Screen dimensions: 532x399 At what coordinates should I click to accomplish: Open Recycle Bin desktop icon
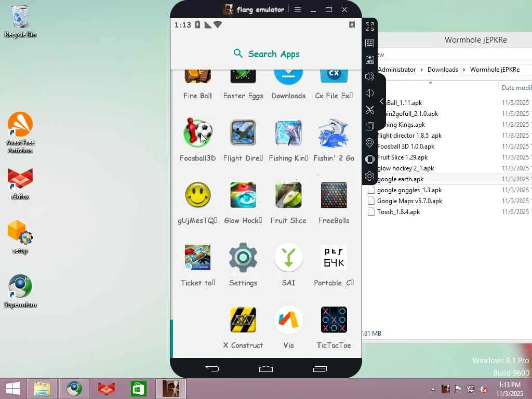(20, 21)
